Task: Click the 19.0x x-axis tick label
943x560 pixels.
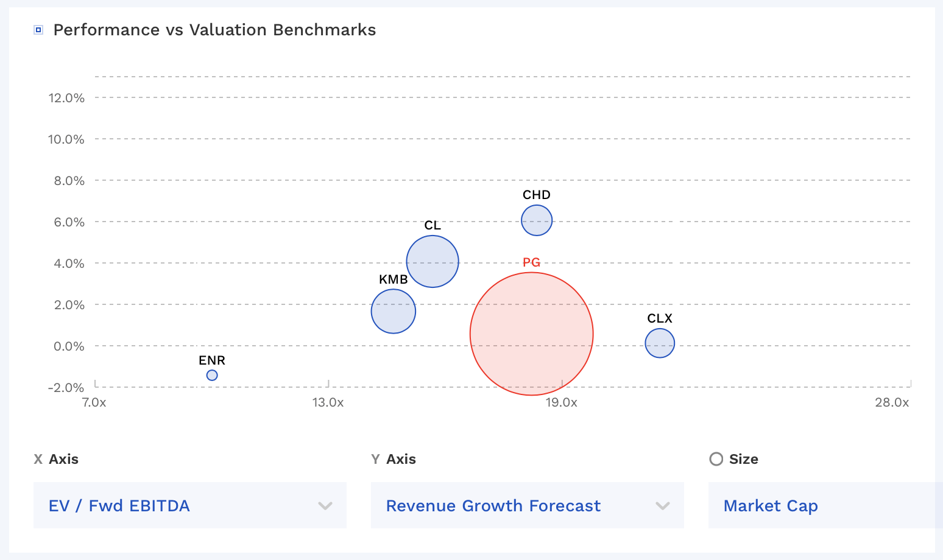Action: click(561, 402)
